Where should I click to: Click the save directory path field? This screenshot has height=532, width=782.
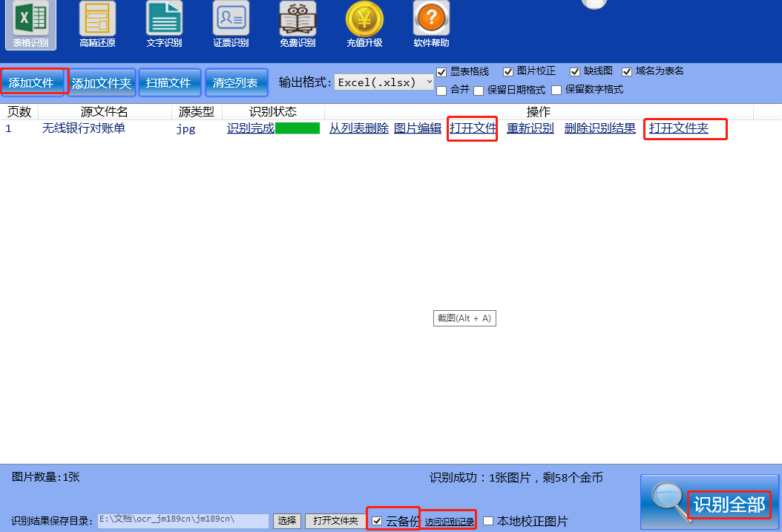coord(183,521)
